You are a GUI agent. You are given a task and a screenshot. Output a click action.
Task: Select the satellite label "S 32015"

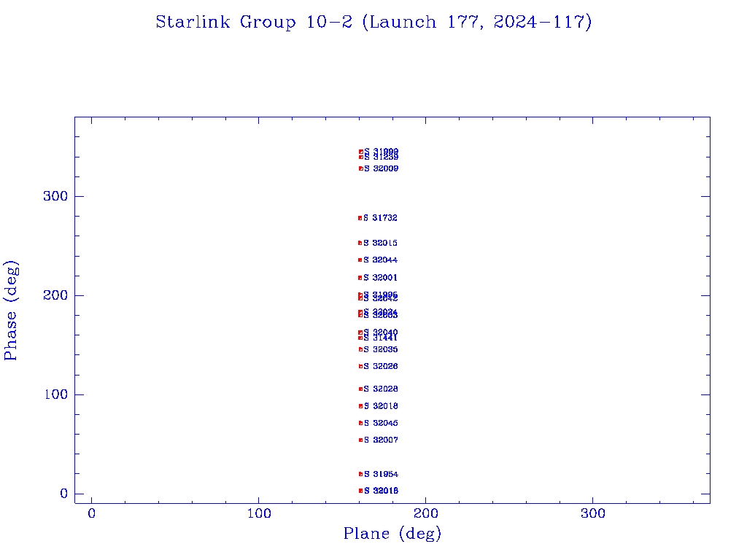click(x=380, y=243)
